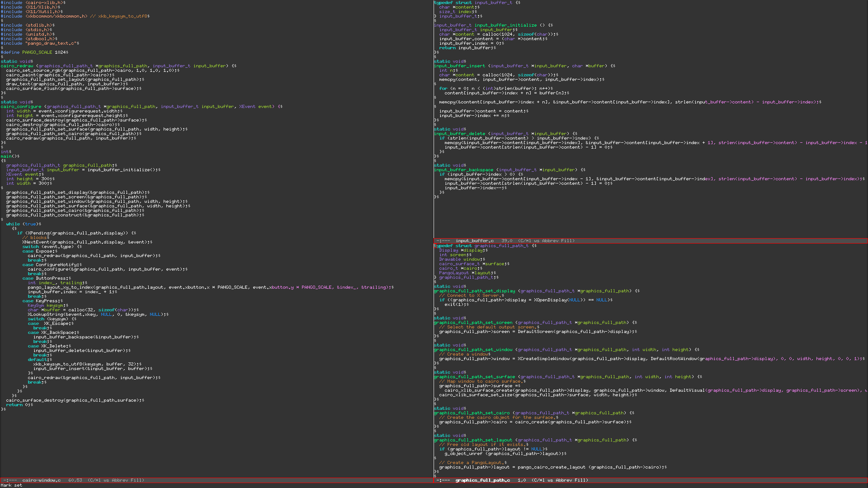The height and width of the screenshot is (488, 868).
Task: Click the #include <cairo-xlib.h> line
Action: [33, 3]
